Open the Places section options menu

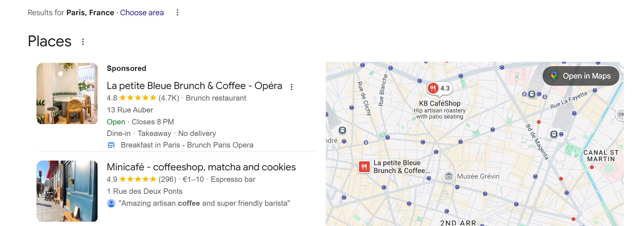[83, 42]
